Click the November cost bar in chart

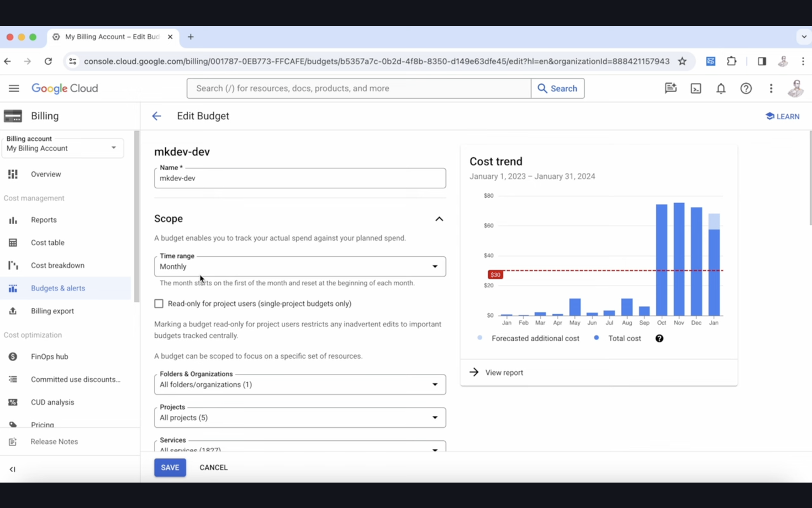click(679, 259)
